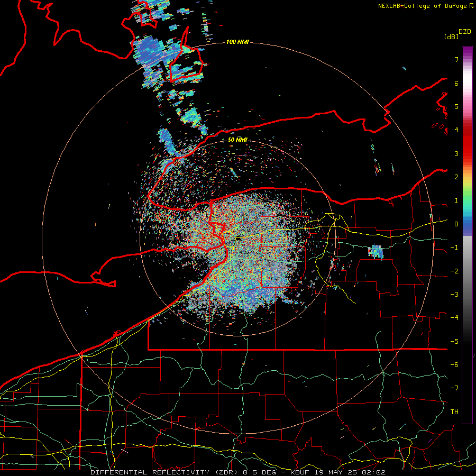
Task: Click the 6 value on color scale
Action: pyautogui.click(x=456, y=83)
